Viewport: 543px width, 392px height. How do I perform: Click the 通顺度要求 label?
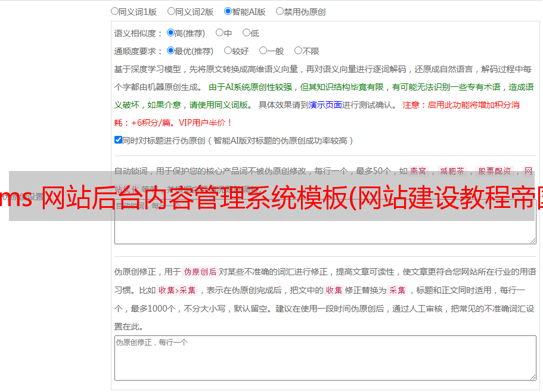[138, 51]
